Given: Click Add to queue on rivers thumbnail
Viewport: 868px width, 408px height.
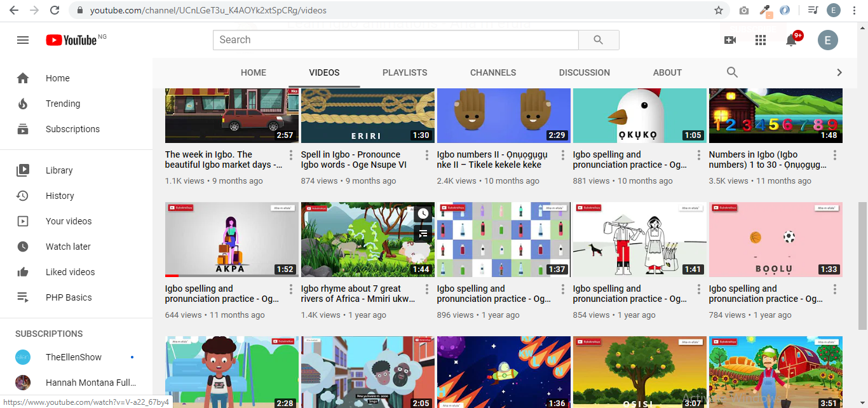Looking at the screenshot, I should (423, 233).
